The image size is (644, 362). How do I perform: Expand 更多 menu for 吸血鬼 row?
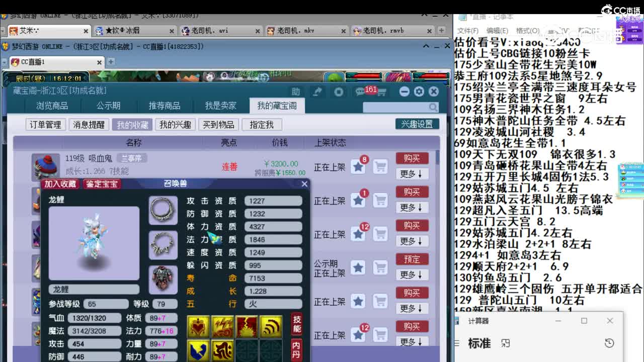coord(412,174)
